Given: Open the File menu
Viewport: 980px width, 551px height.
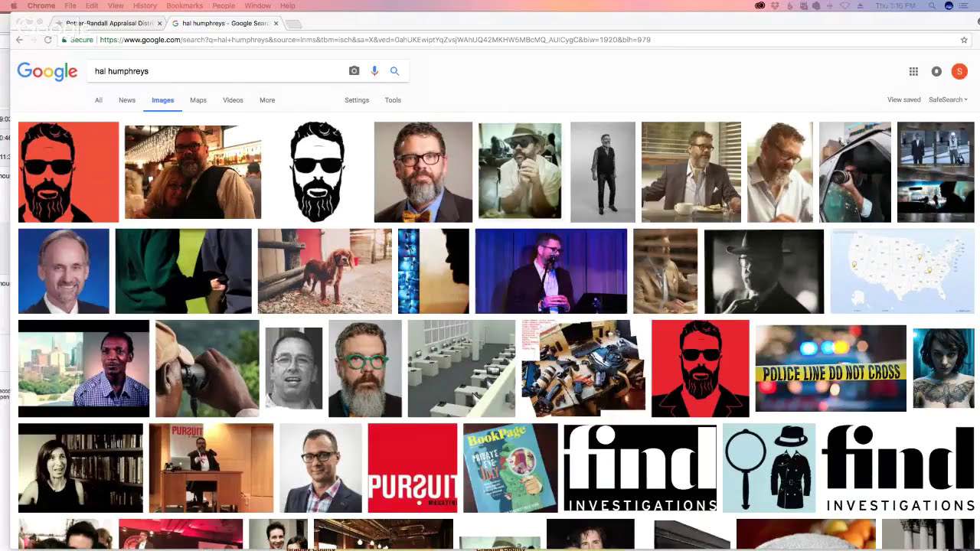Looking at the screenshot, I should 70,5.
